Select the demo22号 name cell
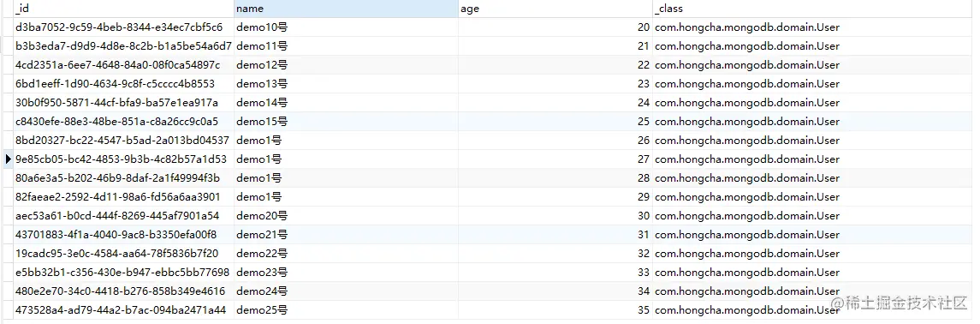 coord(346,254)
